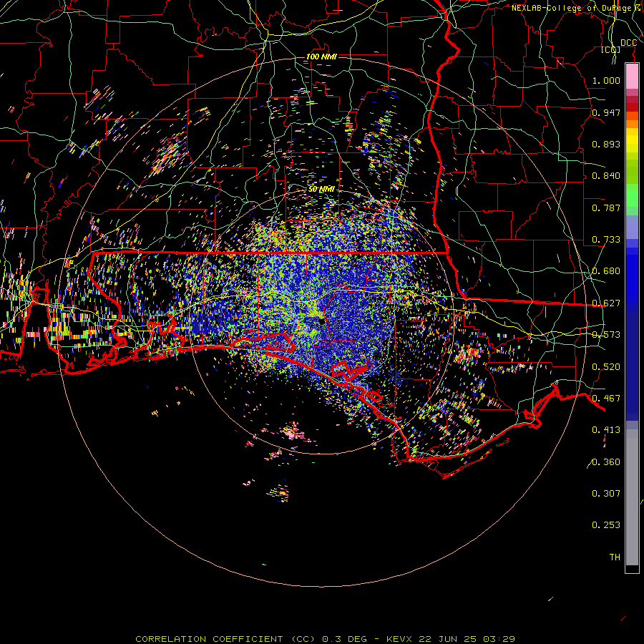Select the 0.360 legend value
644x644 pixels.
point(606,462)
